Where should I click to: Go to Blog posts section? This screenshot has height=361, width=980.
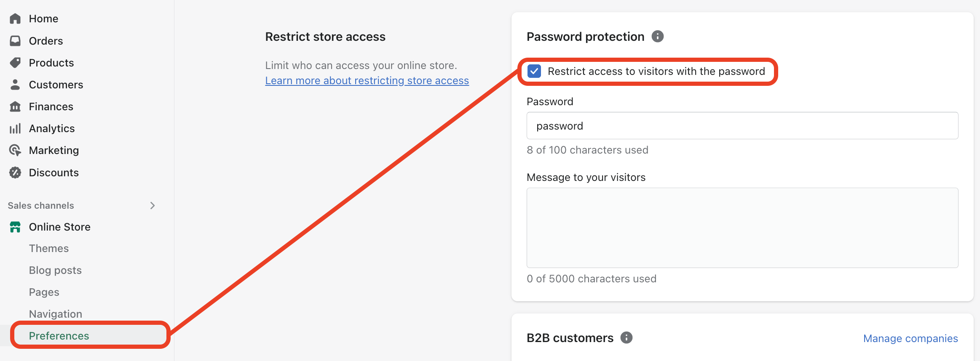point(55,270)
